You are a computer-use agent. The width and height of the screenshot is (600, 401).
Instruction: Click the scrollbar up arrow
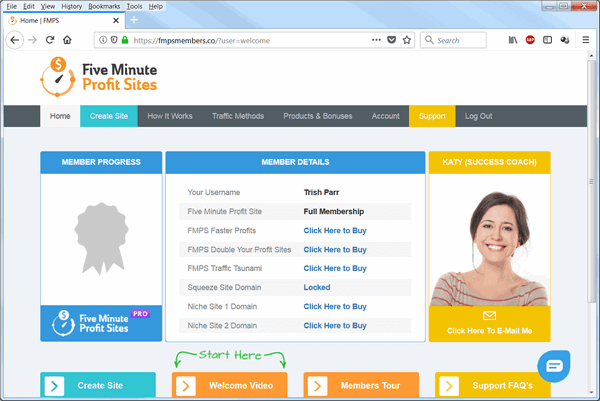coord(591,56)
